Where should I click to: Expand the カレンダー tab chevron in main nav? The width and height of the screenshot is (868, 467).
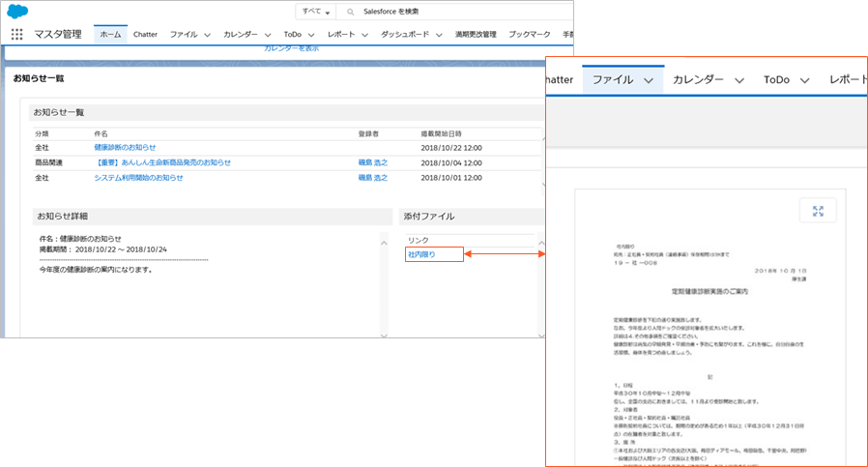[268, 35]
